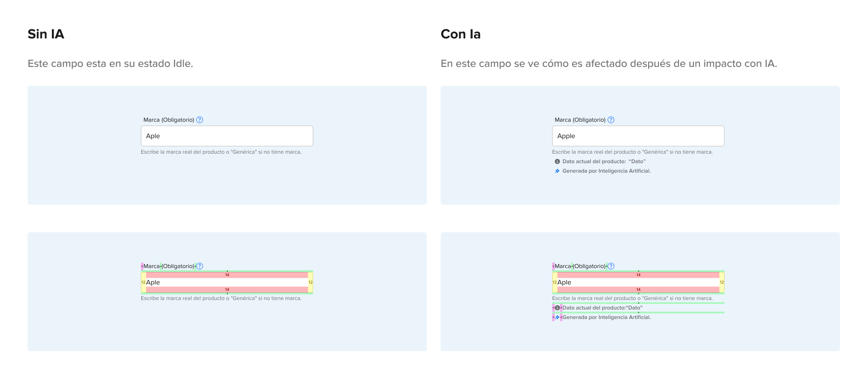Screen dimensions: 868x379
Task: Click "Marca (Obligatorio)" label above the Apple field
Action: coord(580,120)
